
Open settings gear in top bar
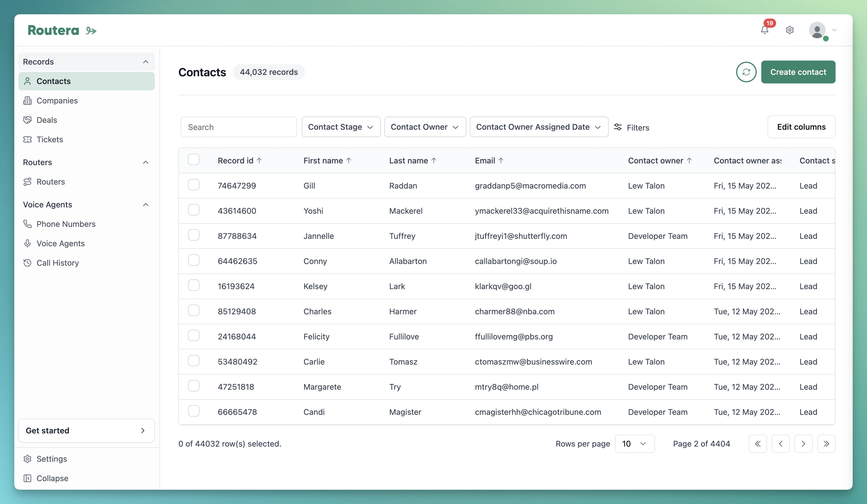pyautogui.click(x=790, y=30)
